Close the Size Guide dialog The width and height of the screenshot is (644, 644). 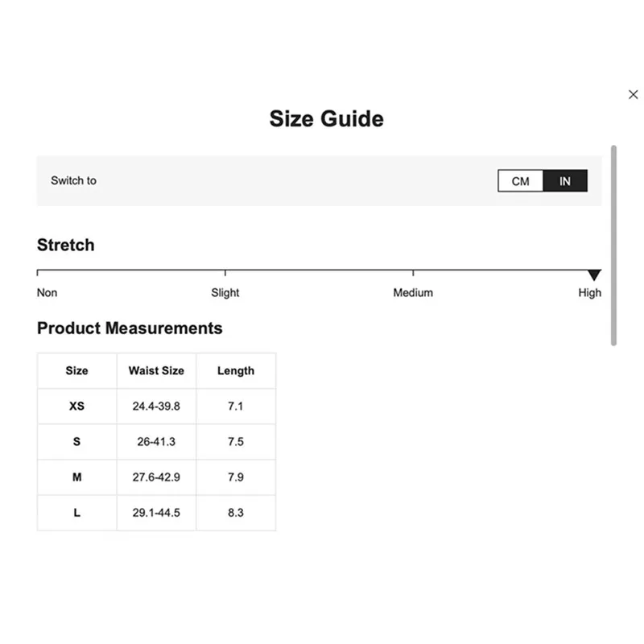click(x=633, y=95)
